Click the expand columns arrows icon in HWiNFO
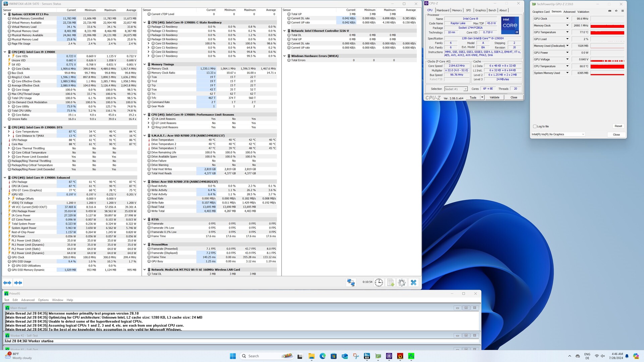644x362 pixels. point(7,283)
